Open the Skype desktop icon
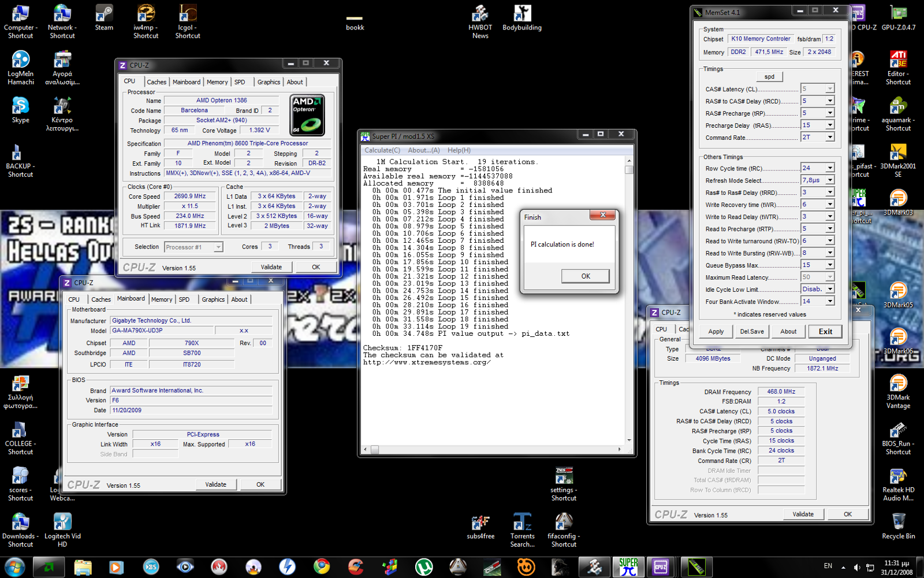924x578 pixels. 21,110
